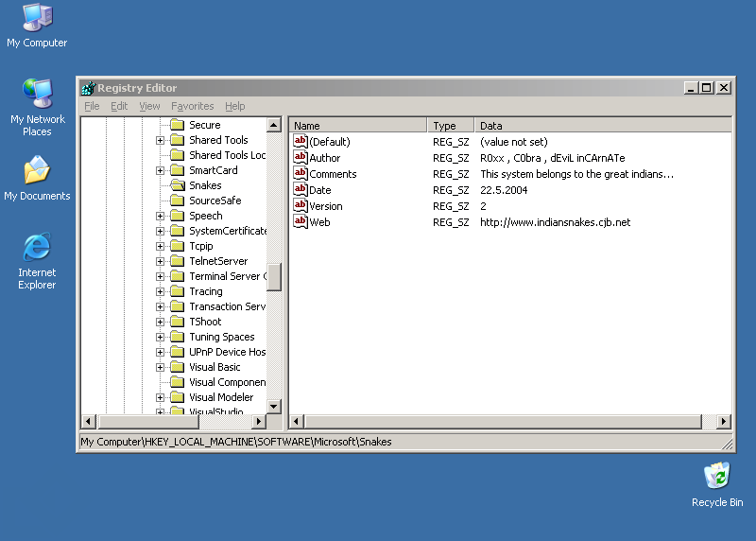The image size is (756, 541).
Task: Expand the Shared Tools key
Action: point(160,140)
